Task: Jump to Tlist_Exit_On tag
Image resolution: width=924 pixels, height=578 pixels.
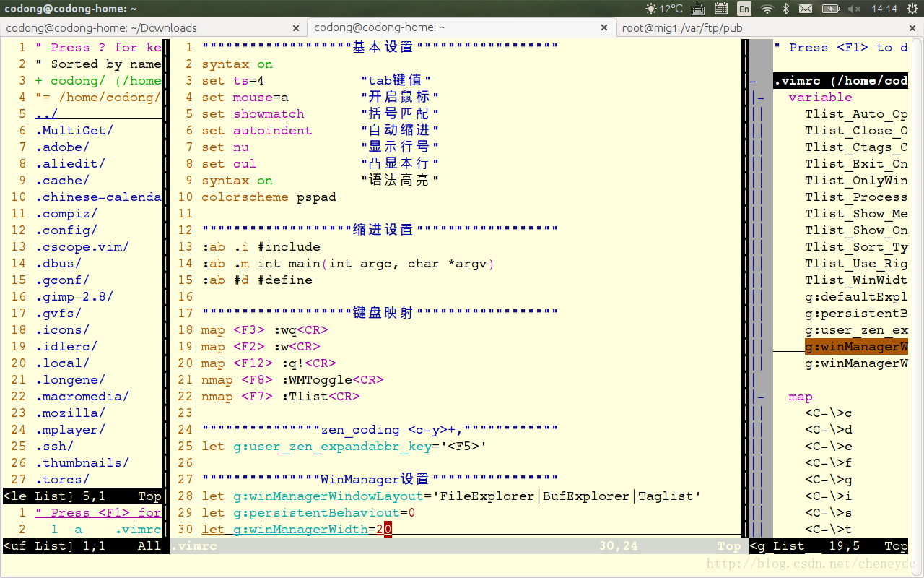Action: pyautogui.click(x=856, y=164)
